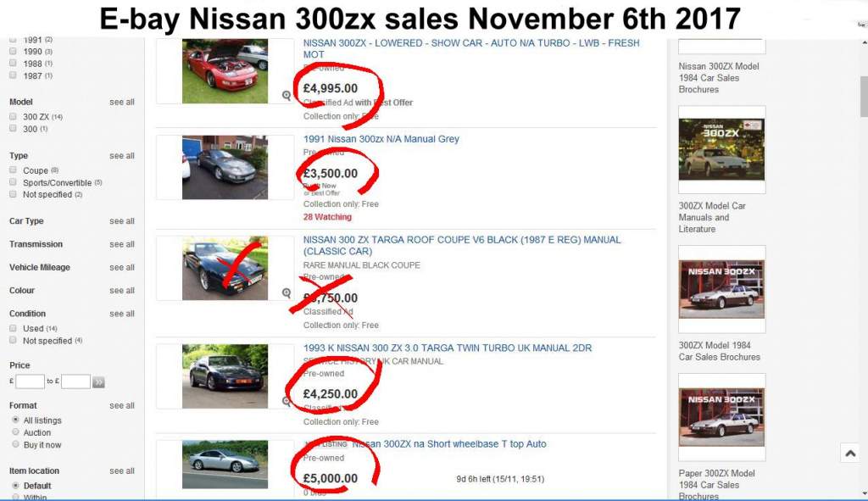Click magnifier icon on black targa listing

(287, 293)
